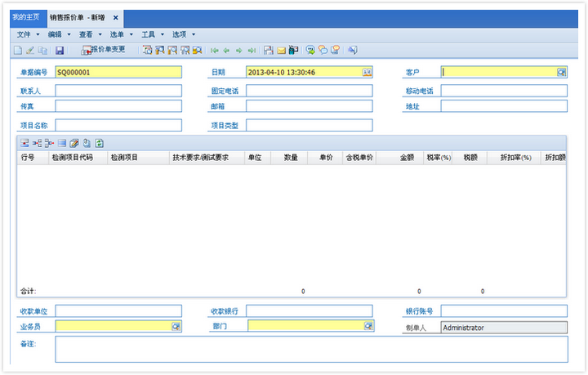This screenshot has height=375, width=588.
Task: Click the yellow envelope mail icon
Action: (x=281, y=51)
